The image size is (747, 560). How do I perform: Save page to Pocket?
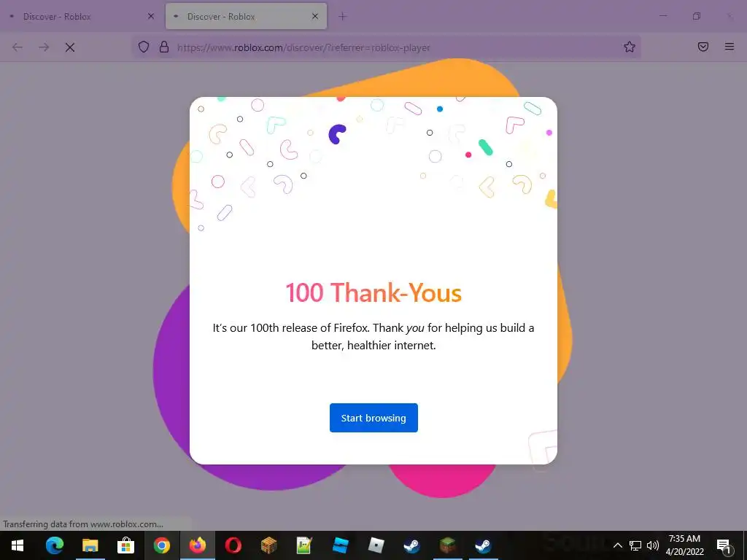pos(703,47)
